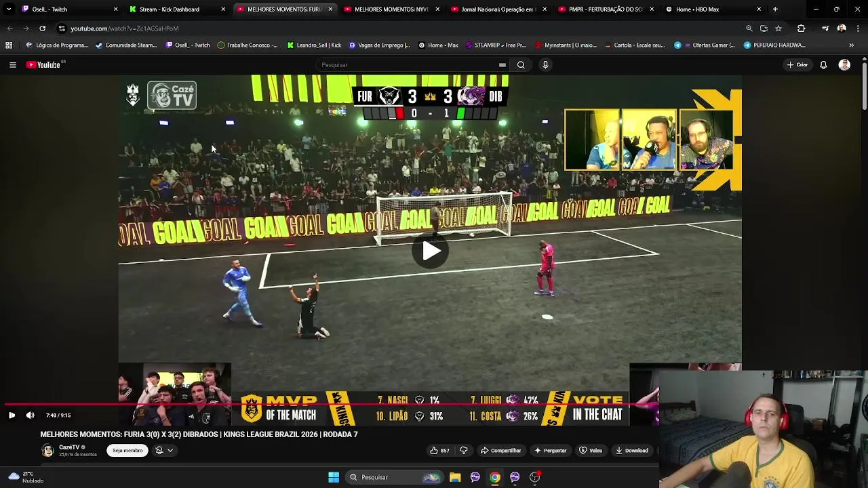Screen dimensions: 868x488
Task: Open the YouTube guide hamburger menu
Action: [x=12, y=65]
